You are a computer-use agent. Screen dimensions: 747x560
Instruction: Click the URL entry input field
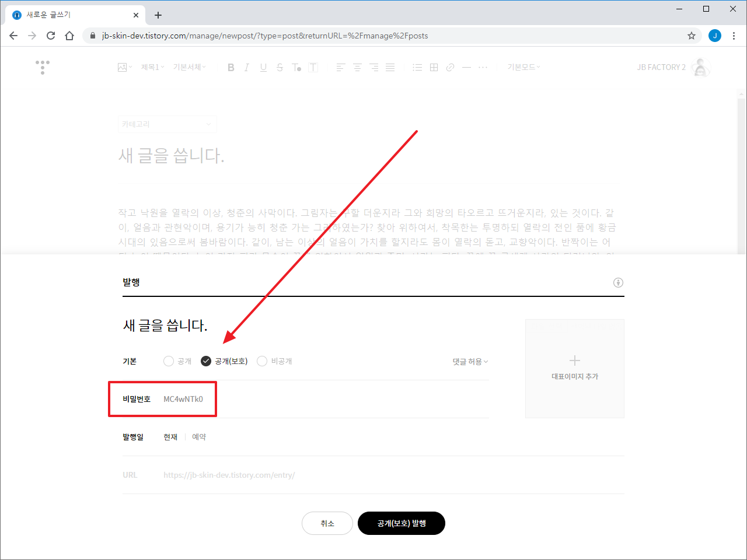tap(229, 475)
